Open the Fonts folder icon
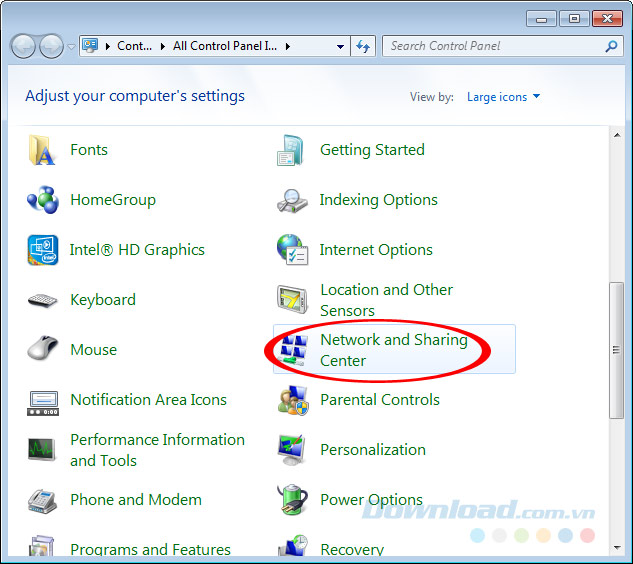Image resolution: width=633 pixels, height=564 pixels. click(42, 150)
